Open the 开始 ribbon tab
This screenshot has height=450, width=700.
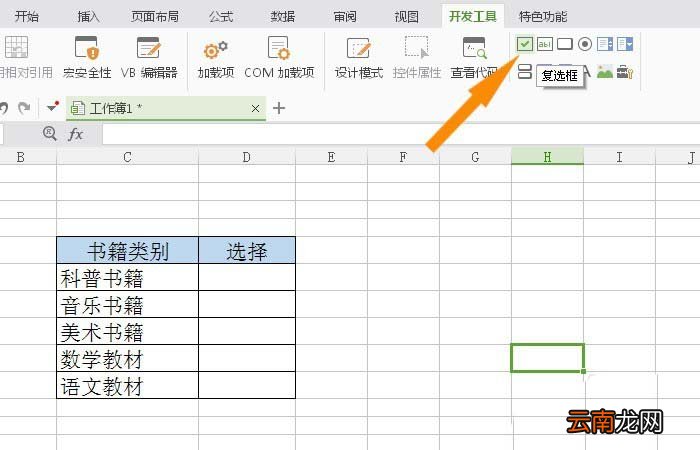tap(26, 17)
